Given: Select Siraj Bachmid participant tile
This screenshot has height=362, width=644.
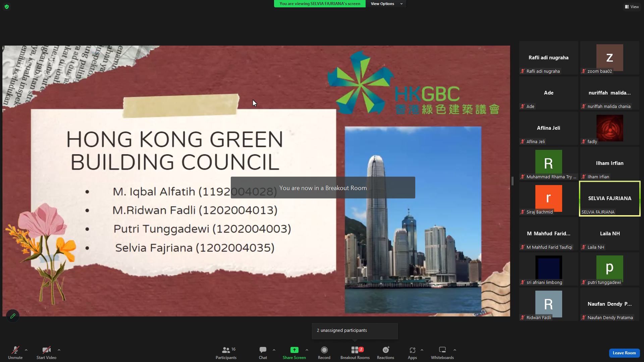Looking at the screenshot, I should point(548,198).
